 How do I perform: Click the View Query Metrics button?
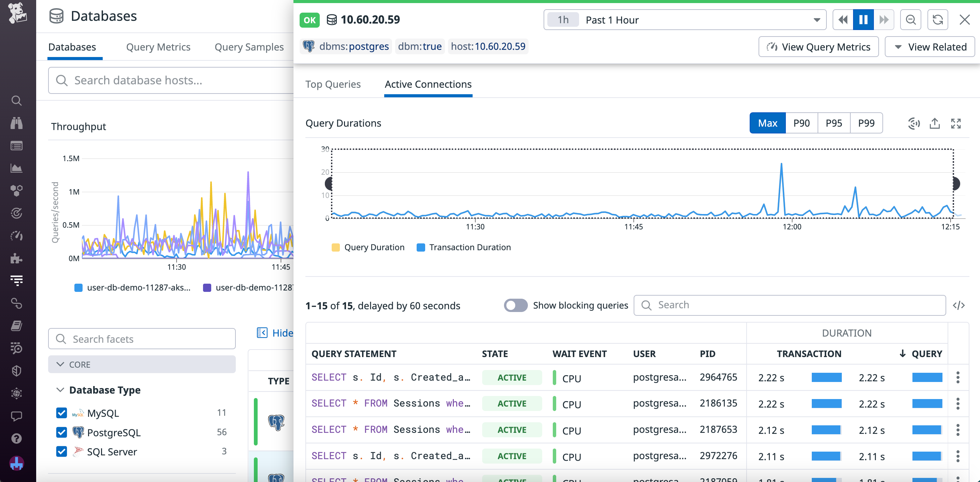tap(818, 46)
